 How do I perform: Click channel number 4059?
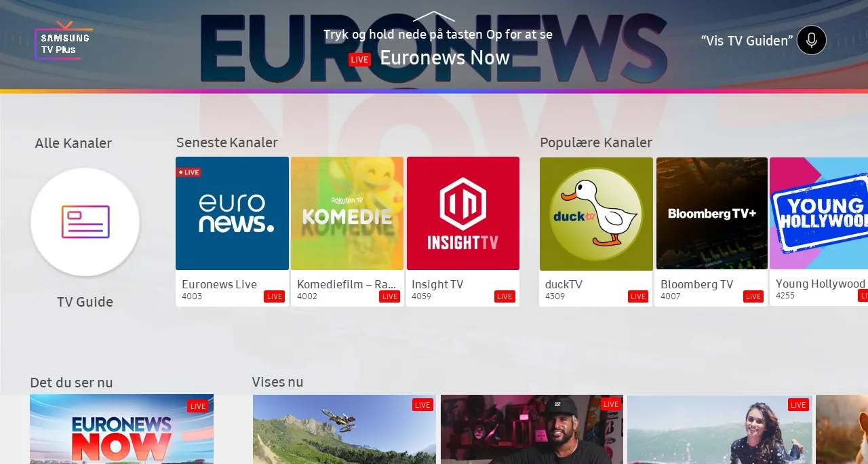(421, 296)
